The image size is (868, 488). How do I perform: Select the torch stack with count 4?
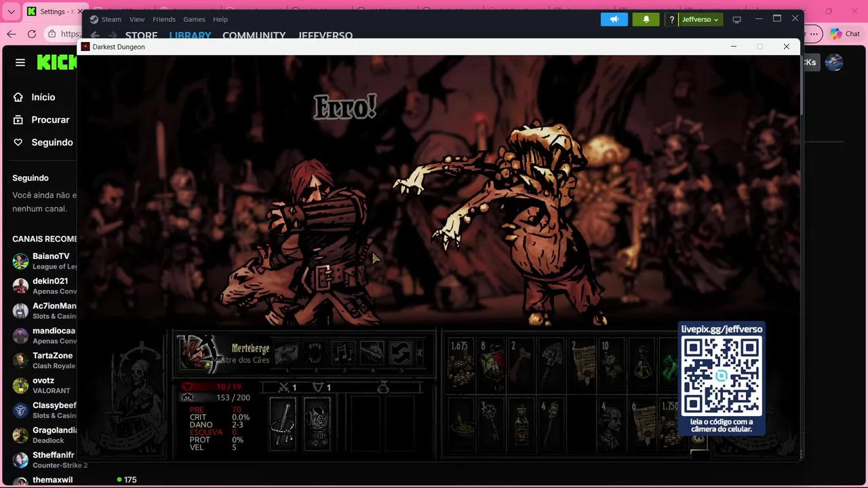551,423
